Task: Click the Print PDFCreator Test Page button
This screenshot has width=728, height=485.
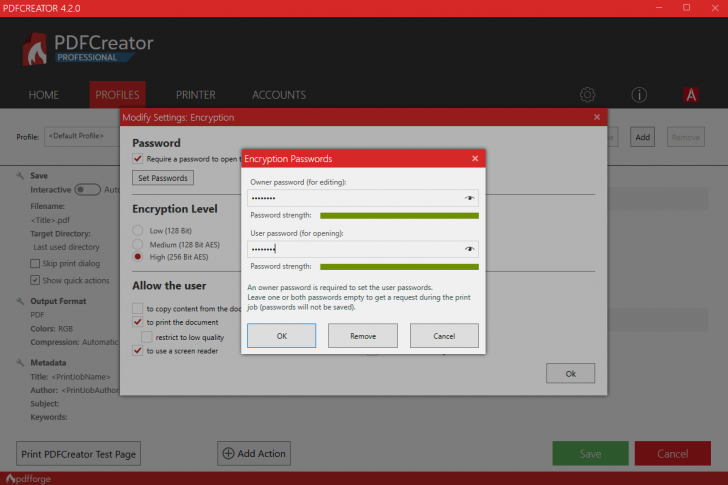Action: pyautogui.click(x=78, y=453)
